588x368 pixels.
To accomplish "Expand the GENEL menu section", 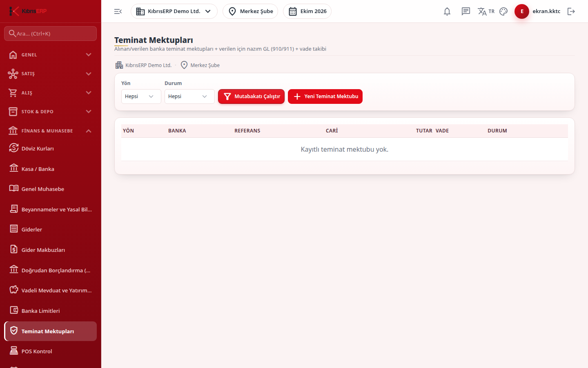I will (x=50, y=55).
